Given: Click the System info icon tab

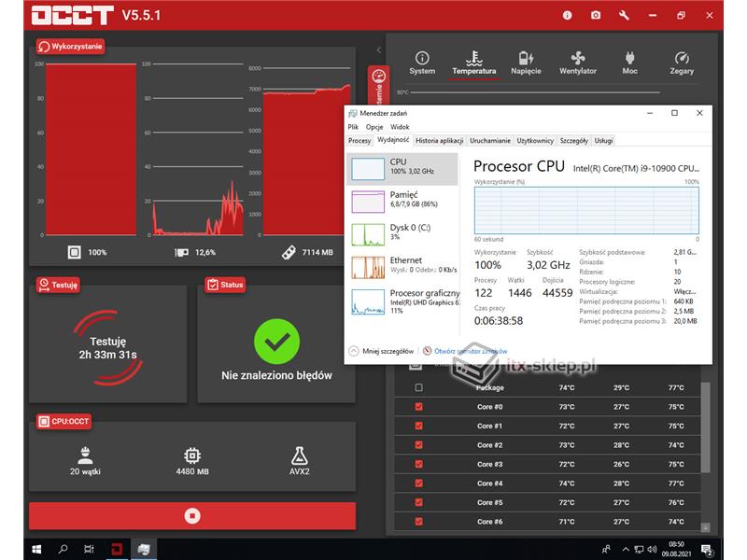Looking at the screenshot, I should pos(422,58).
